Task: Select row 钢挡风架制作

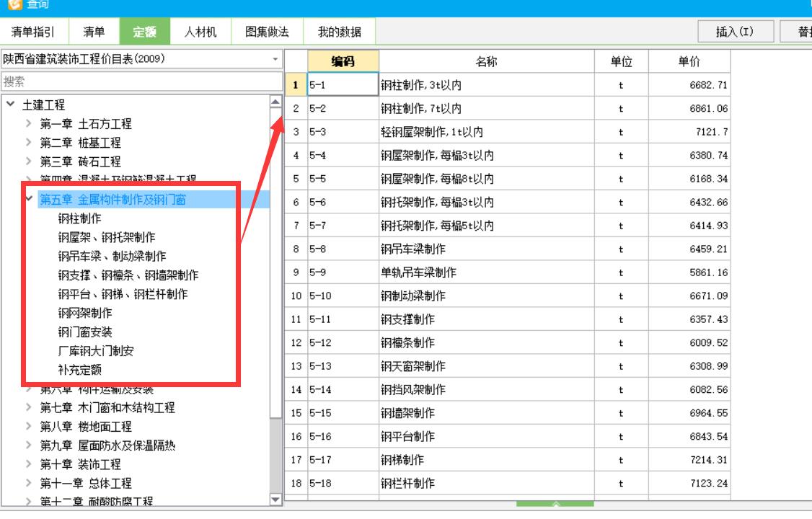Action: click(508, 390)
